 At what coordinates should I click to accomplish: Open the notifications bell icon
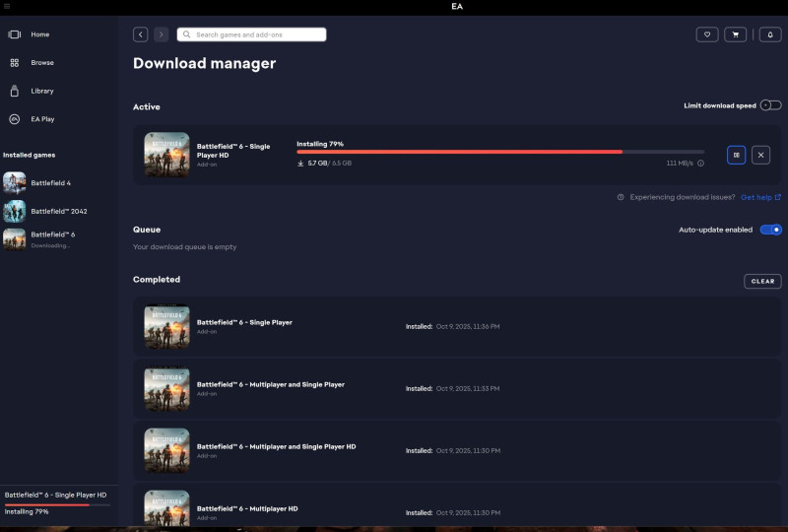click(770, 34)
